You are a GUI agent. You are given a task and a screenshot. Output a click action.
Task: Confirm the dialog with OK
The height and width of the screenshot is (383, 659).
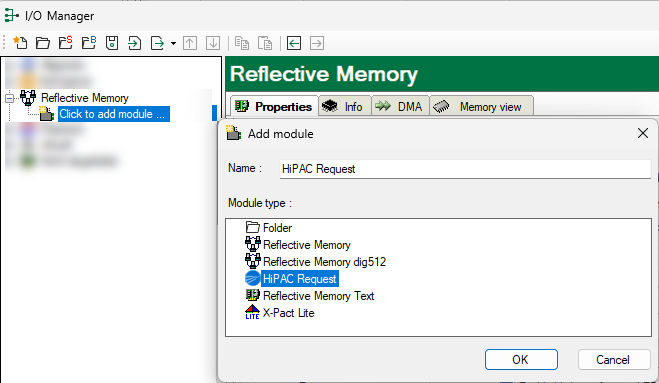[x=521, y=359]
